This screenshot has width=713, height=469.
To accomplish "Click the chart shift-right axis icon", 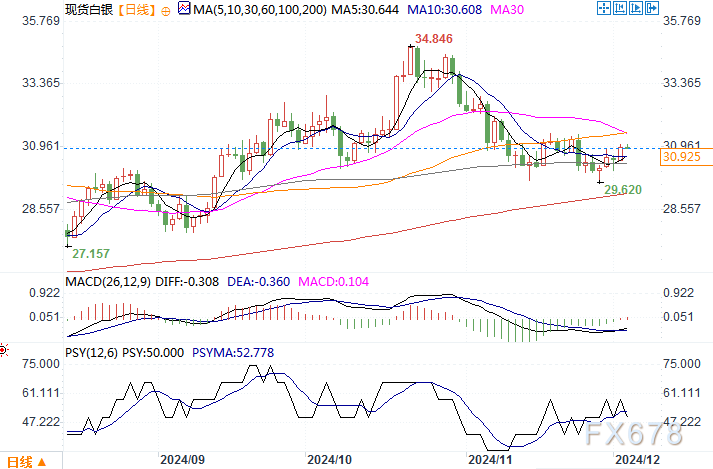I will pyautogui.click(x=636, y=8).
